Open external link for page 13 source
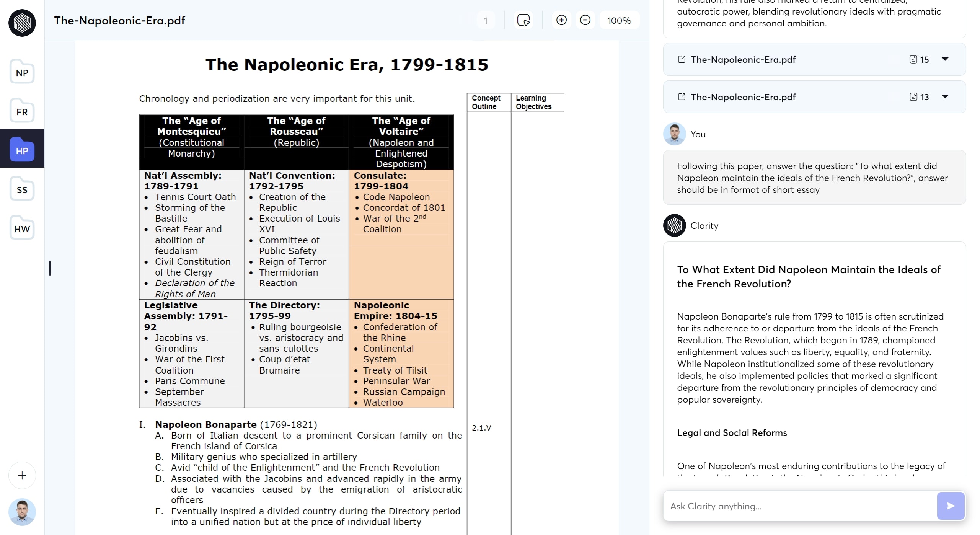This screenshot has width=980, height=535. (681, 97)
